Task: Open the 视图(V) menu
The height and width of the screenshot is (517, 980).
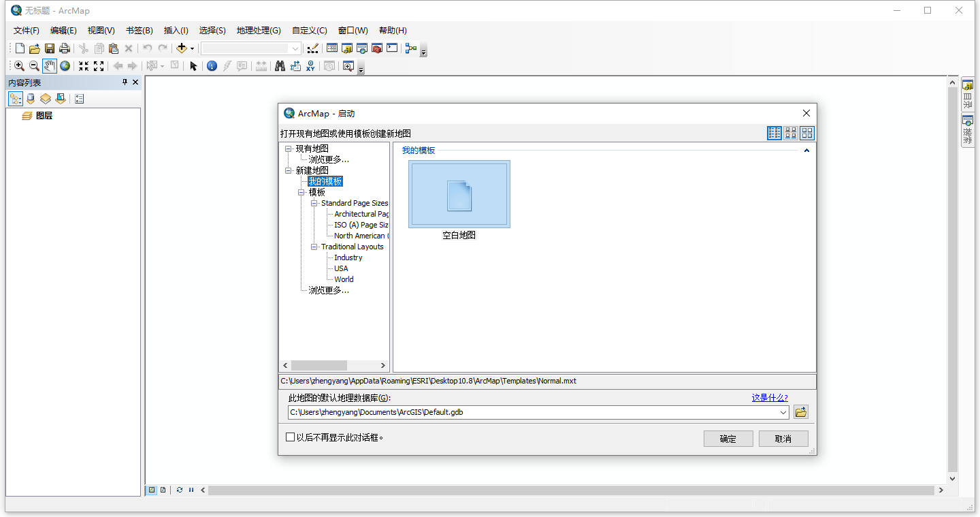Action: [x=101, y=31]
